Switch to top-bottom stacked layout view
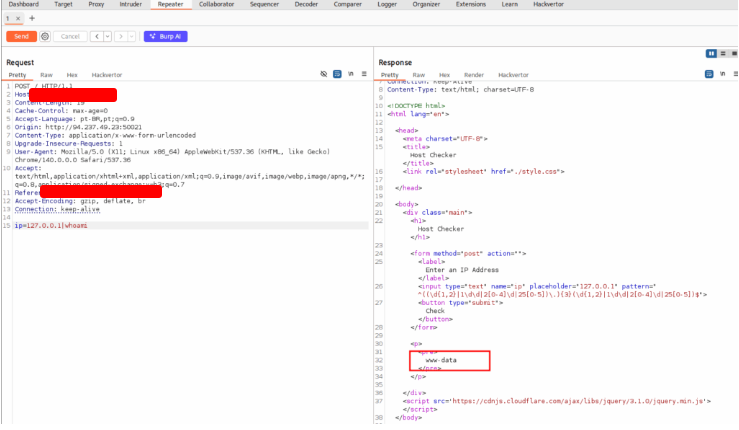The height and width of the screenshot is (430, 739). click(721, 53)
